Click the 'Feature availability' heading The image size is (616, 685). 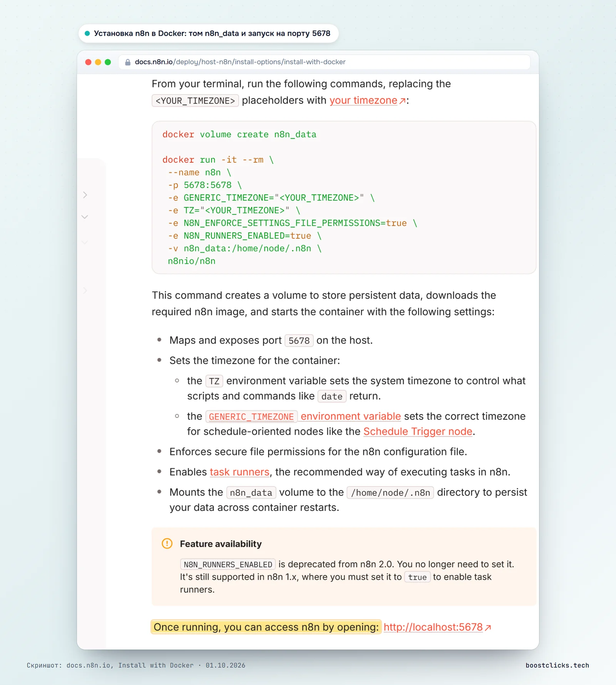[221, 544]
